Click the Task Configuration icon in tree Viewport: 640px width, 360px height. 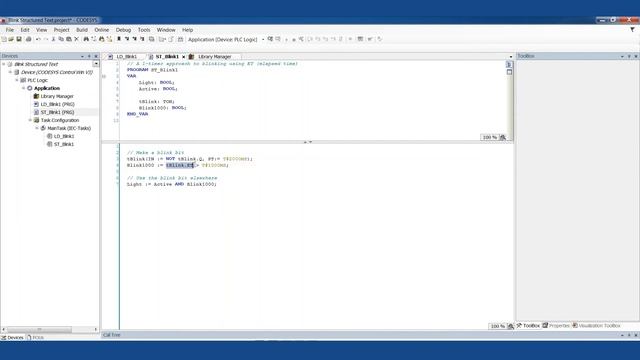pyautogui.click(x=36, y=120)
